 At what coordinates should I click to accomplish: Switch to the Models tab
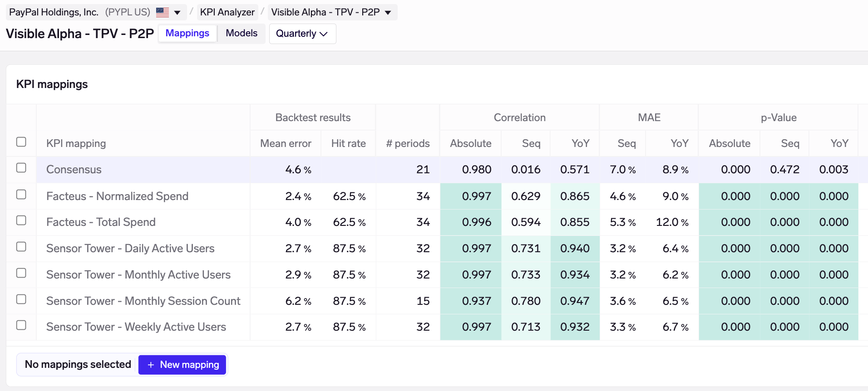[x=242, y=33]
